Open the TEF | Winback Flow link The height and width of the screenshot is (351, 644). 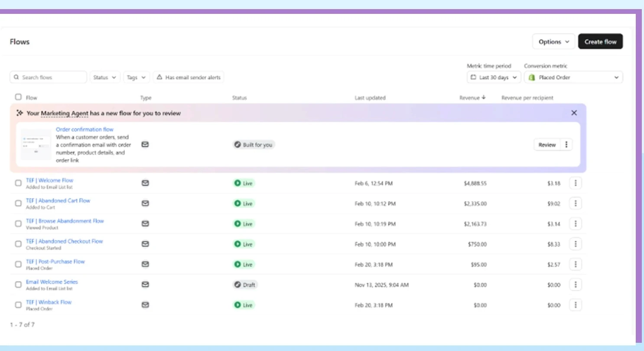[49, 302]
